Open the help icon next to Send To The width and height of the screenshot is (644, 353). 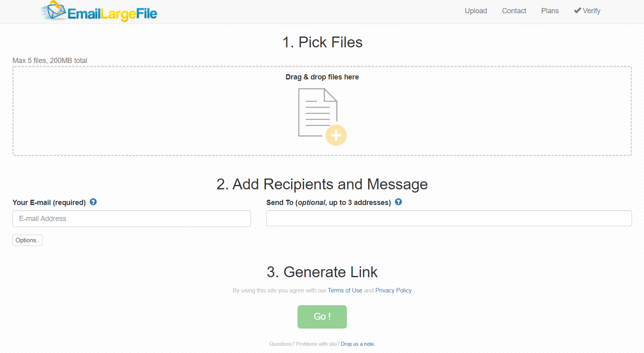(x=398, y=202)
